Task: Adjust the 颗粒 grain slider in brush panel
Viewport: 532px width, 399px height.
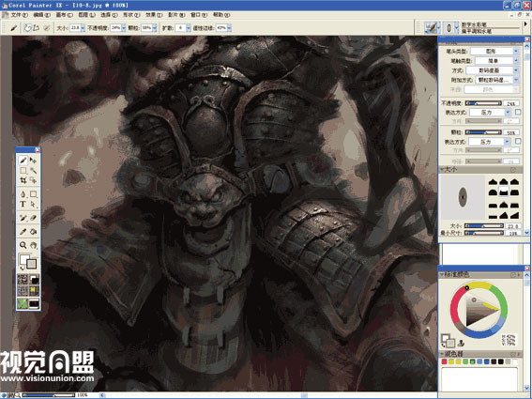Action: (x=483, y=132)
